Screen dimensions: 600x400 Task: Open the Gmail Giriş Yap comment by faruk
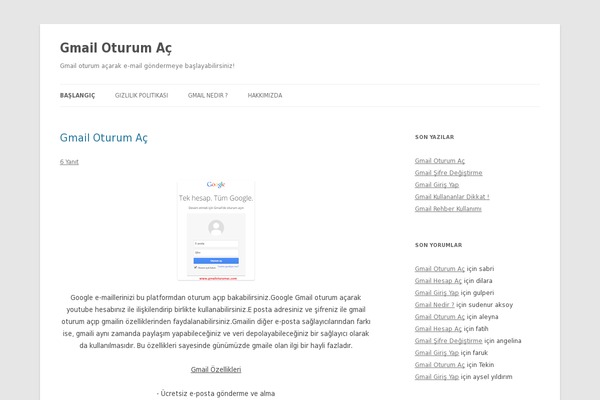(436, 353)
